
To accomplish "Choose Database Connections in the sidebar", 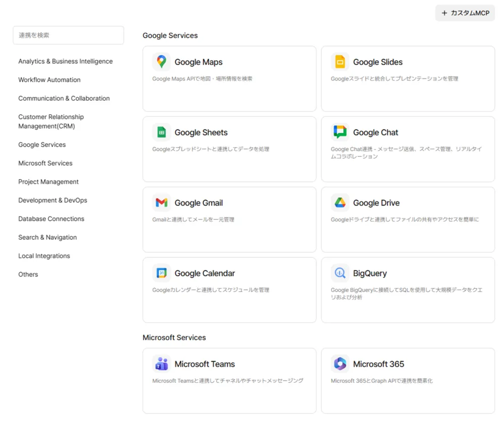I will [51, 219].
